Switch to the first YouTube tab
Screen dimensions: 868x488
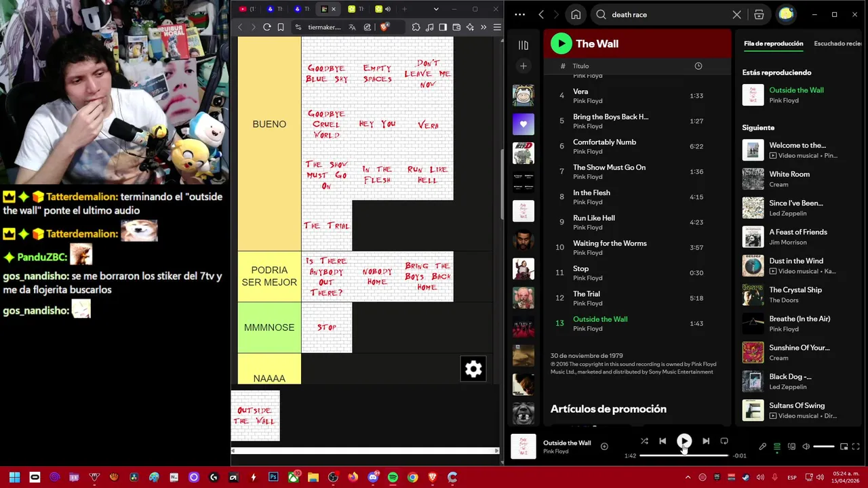coord(247,9)
